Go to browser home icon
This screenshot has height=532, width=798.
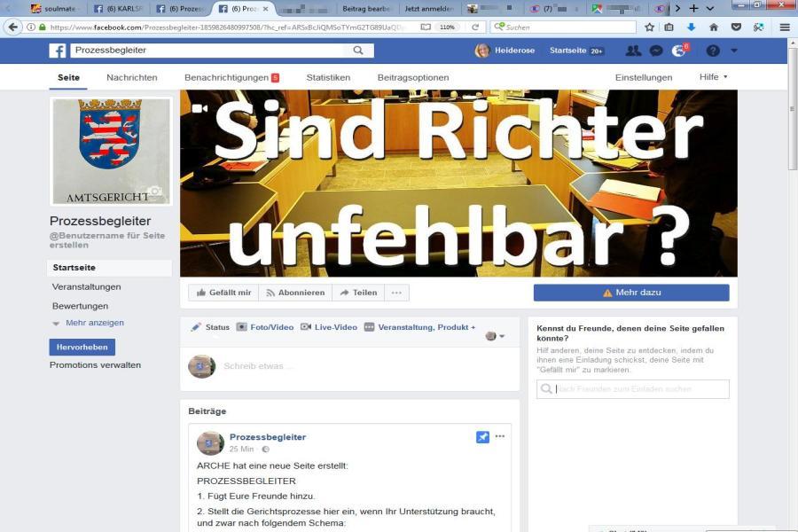pos(714,27)
